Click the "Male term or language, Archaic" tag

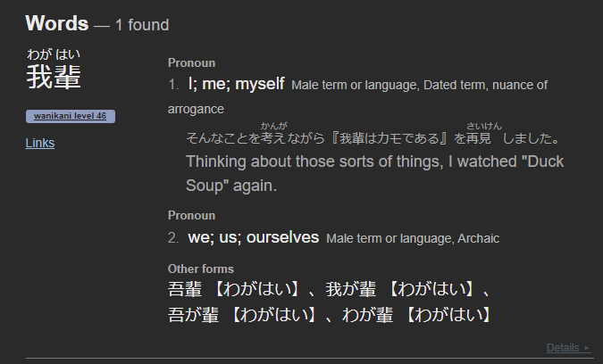coord(413,239)
